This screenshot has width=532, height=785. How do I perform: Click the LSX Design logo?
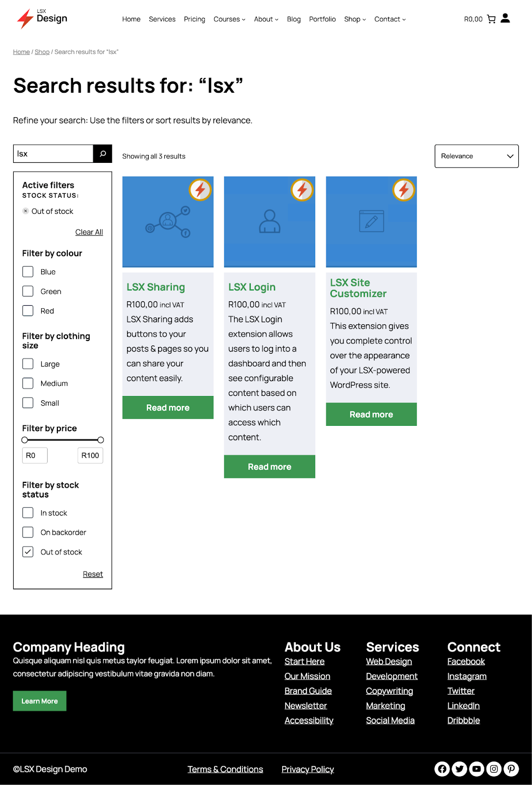(x=42, y=19)
